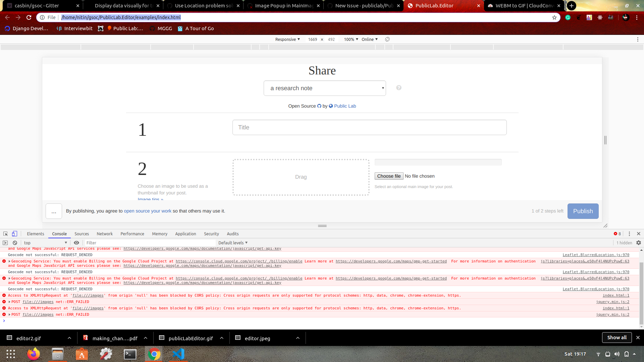
Task: Switch to the Sources tab in DevTools
Action: pos(82,234)
